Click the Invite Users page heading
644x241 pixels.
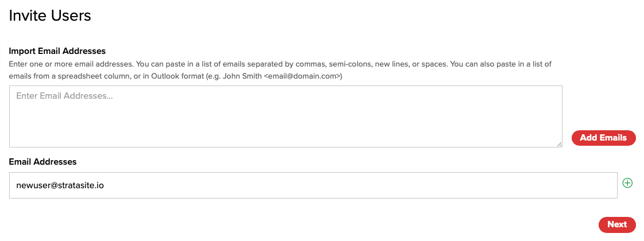(50, 15)
